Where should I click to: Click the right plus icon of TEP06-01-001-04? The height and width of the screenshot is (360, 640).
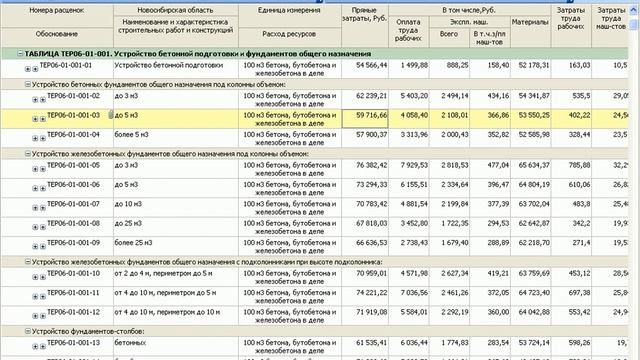(42, 138)
